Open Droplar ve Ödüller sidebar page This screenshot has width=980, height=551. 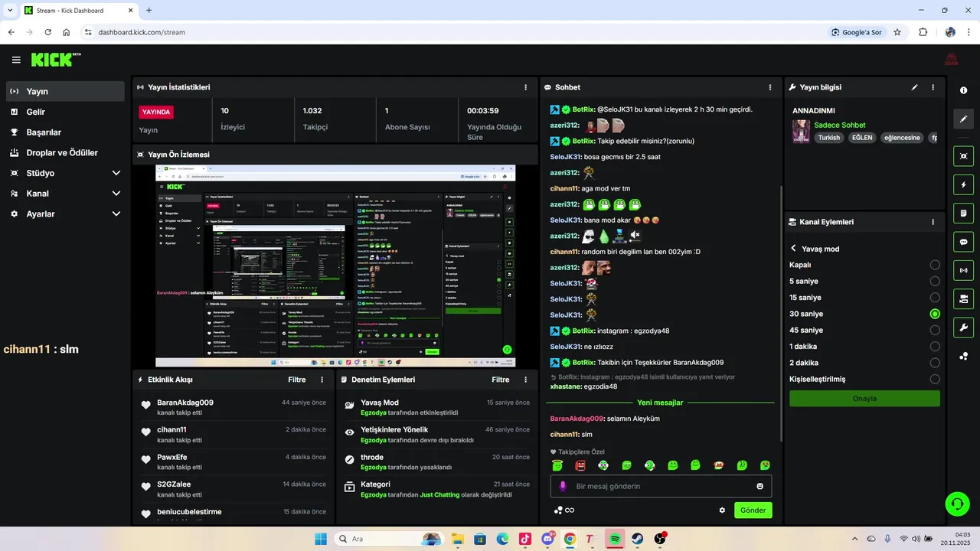(65, 152)
